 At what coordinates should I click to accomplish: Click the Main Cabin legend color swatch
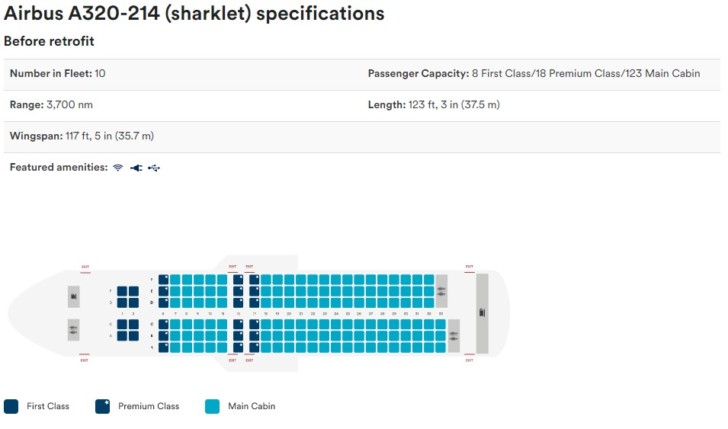[212, 406]
